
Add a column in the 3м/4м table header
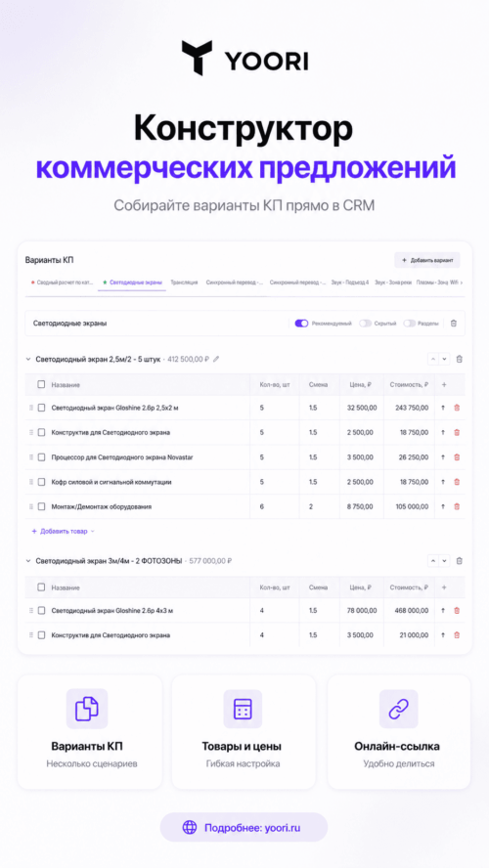(444, 587)
